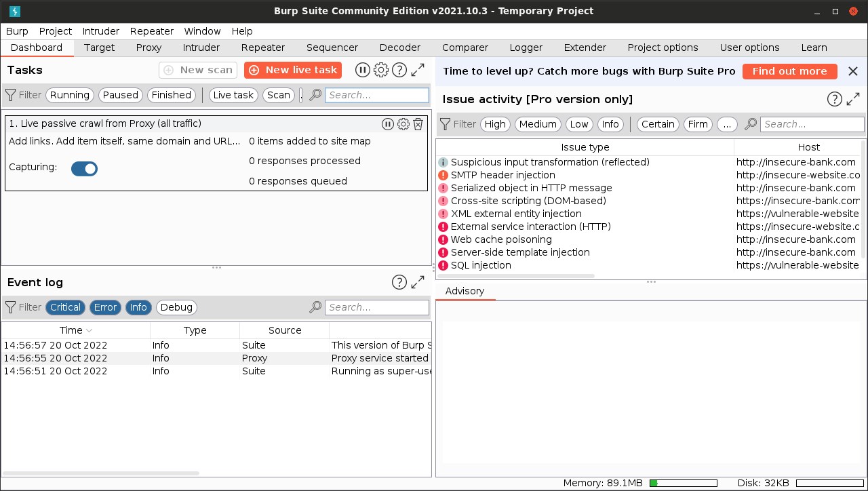Open Event log help icon
The width and height of the screenshot is (868, 491).
pos(399,282)
